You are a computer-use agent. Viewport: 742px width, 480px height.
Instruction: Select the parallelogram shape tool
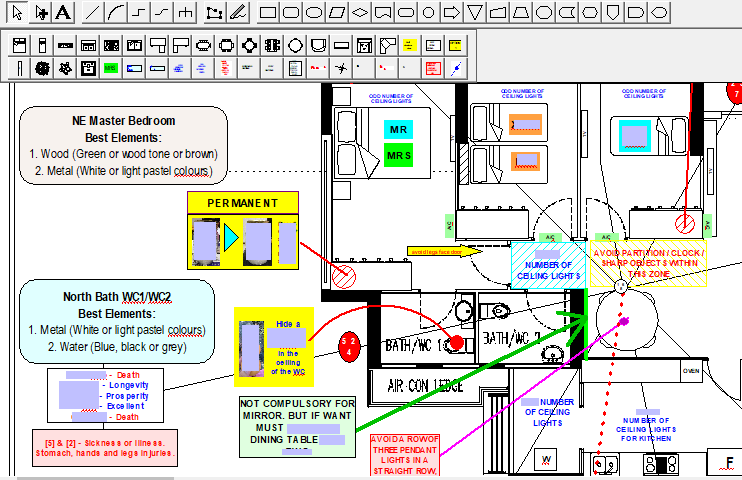(336, 13)
